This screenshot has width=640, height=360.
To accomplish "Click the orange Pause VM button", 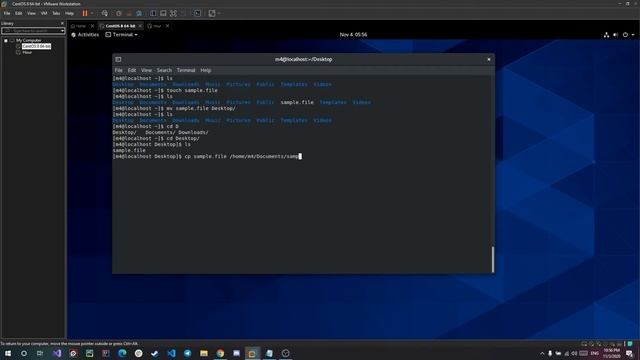I will tap(85, 13).
